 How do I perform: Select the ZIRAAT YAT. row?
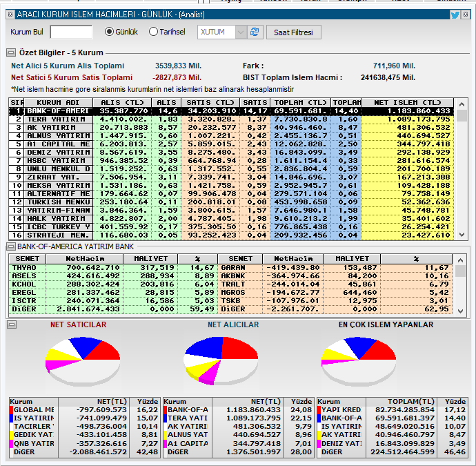tap(231, 177)
